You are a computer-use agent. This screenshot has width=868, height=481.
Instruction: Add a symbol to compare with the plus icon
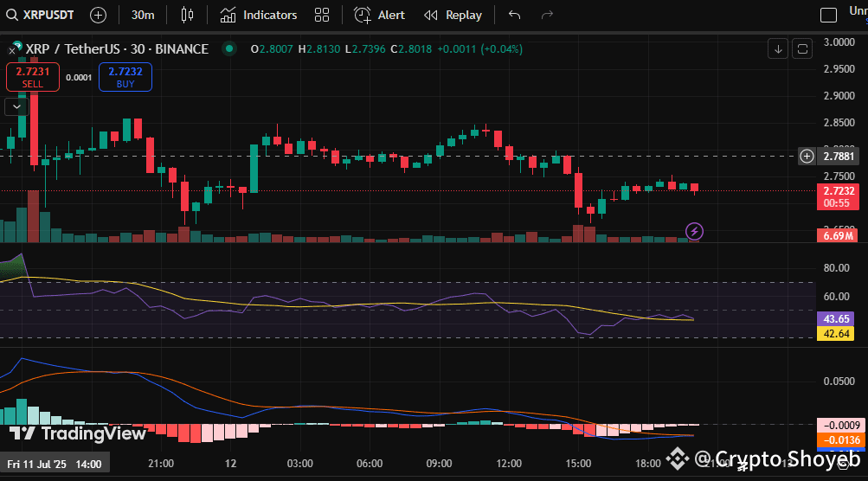click(99, 15)
